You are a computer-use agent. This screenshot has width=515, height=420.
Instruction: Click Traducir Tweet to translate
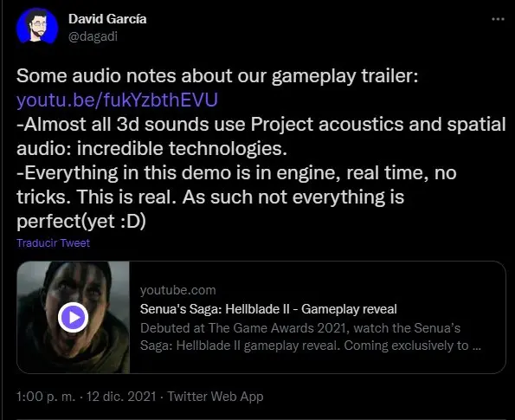[53, 242]
